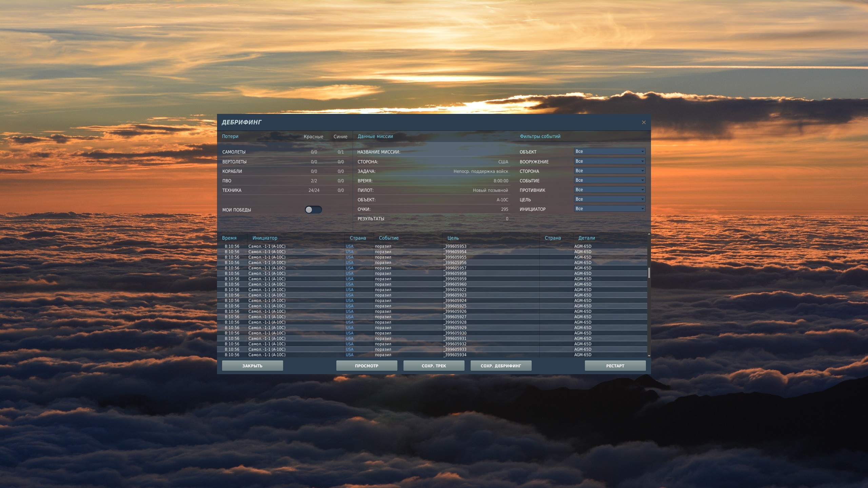Screen dimensions: 868x488
Task: Click the ЗАДАЧА value Непоср. поддержка войск
Action: click(x=481, y=171)
